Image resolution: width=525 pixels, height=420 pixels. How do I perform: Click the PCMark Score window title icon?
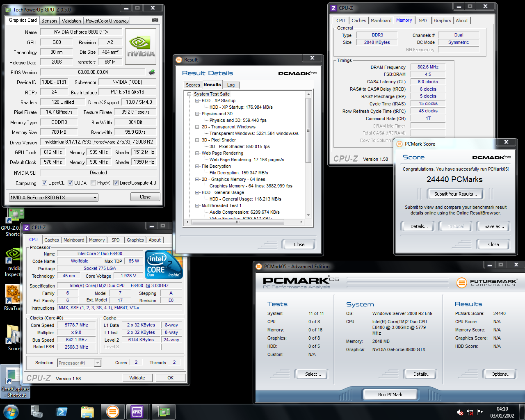(x=399, y=144)
